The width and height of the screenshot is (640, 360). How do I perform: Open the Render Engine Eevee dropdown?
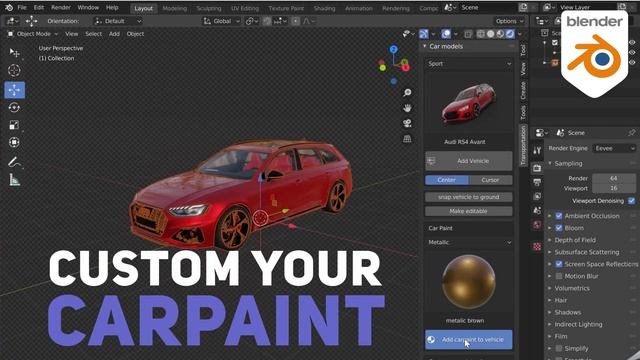(x=614, y=148)
